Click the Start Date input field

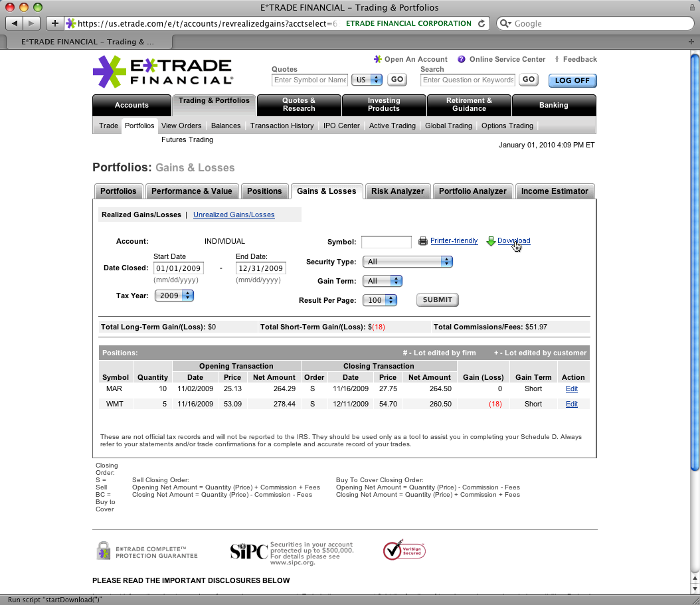click(x=179, y=268)
